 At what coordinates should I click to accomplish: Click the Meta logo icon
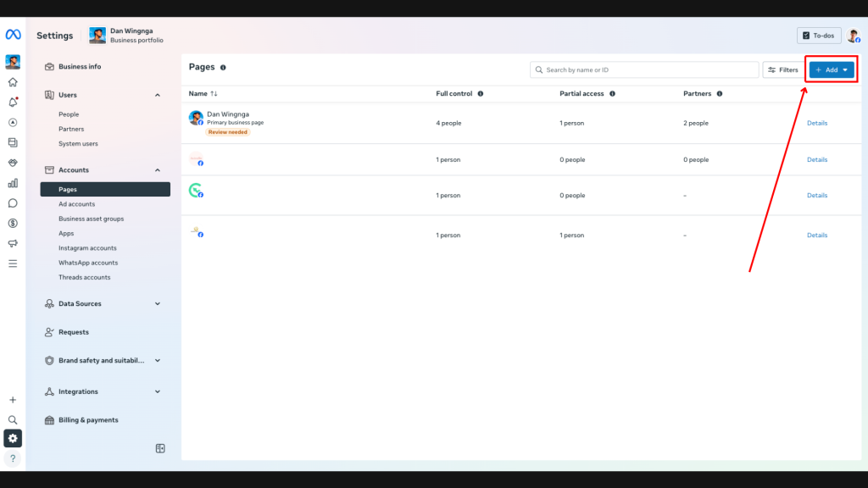(13, 35)
